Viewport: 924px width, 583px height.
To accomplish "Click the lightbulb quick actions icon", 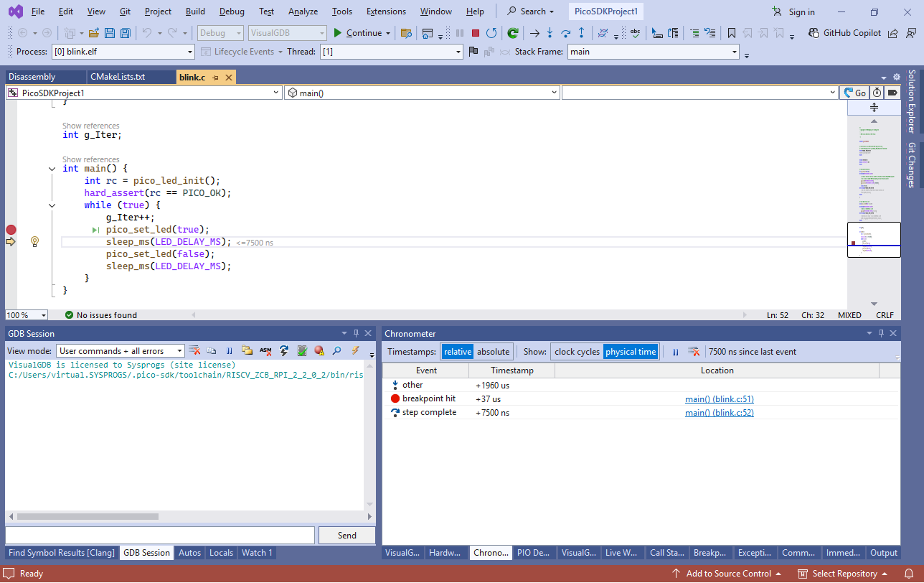I will point(34,242).
